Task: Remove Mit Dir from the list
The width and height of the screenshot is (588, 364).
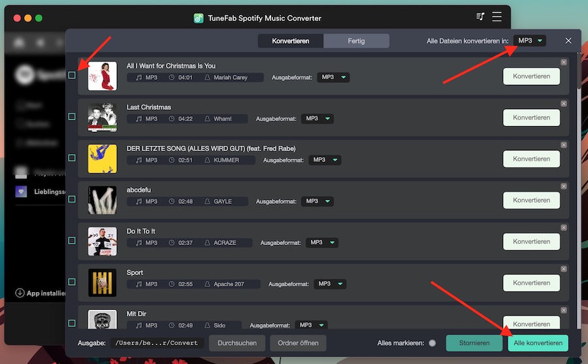Action: [564, 310]
